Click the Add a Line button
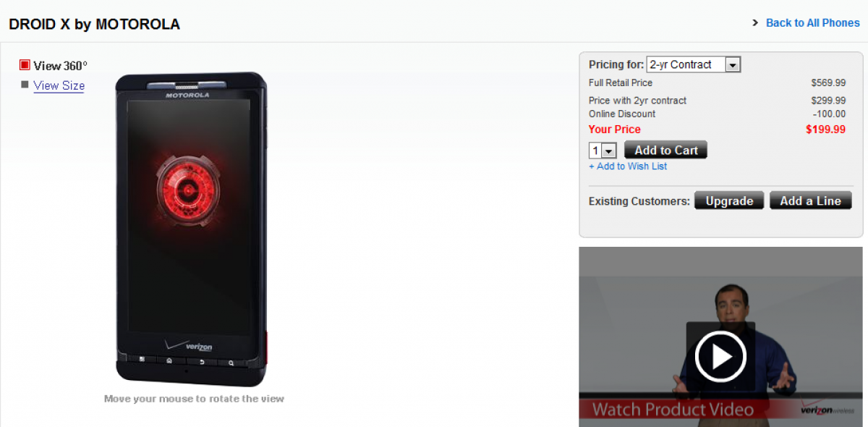The image size is (868, 427). coord(811,201)
